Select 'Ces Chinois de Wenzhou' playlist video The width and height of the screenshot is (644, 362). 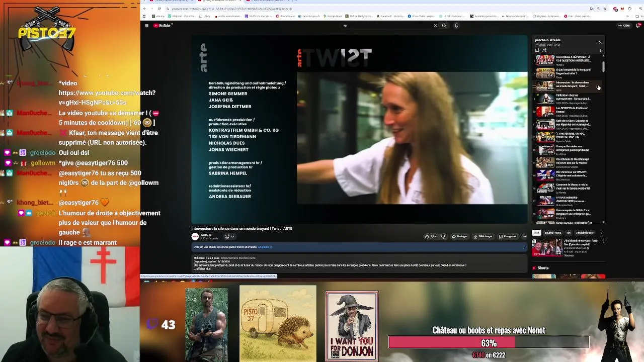point(567,162)
